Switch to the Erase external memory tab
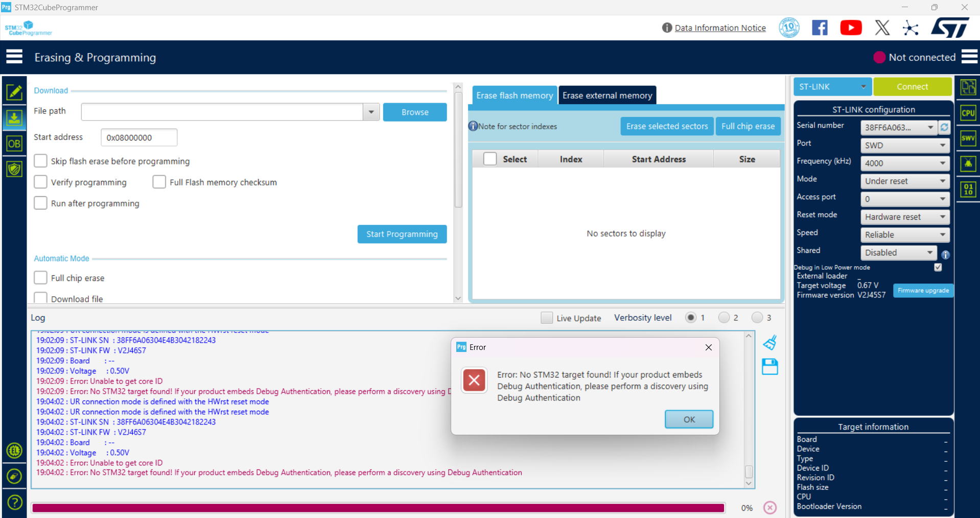Viewport: 980px width, 518px height. 607,95
